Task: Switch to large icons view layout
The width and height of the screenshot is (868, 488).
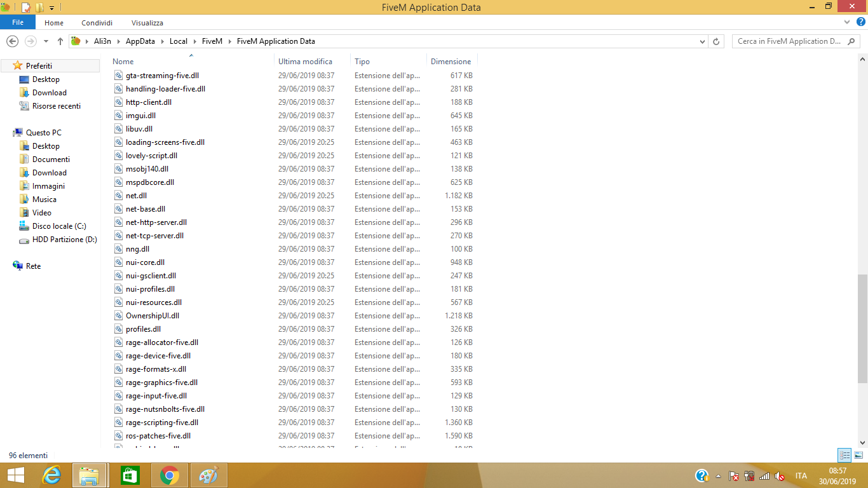Action: 858,455
